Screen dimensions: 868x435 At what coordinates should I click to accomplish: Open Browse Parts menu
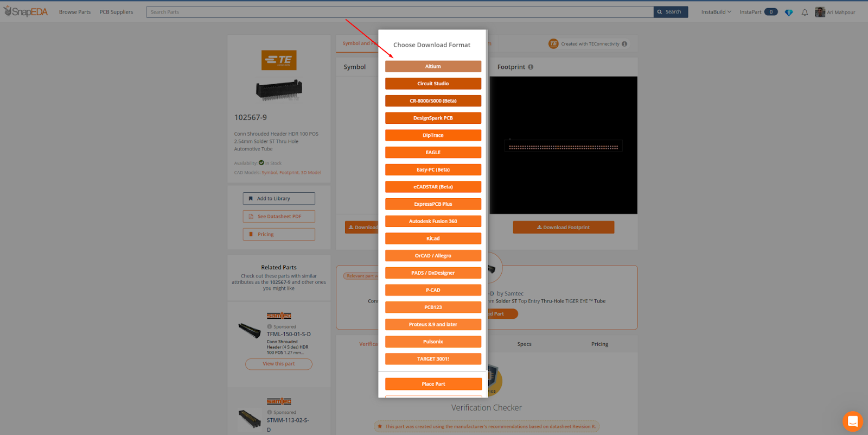coord(75,12)
